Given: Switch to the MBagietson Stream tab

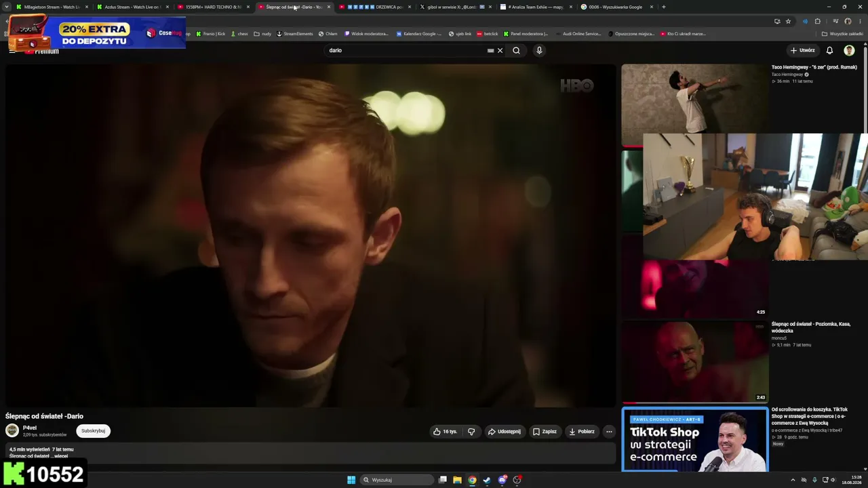Looking at the screenshot, I should pyautogui.click(x=52, y=7).
